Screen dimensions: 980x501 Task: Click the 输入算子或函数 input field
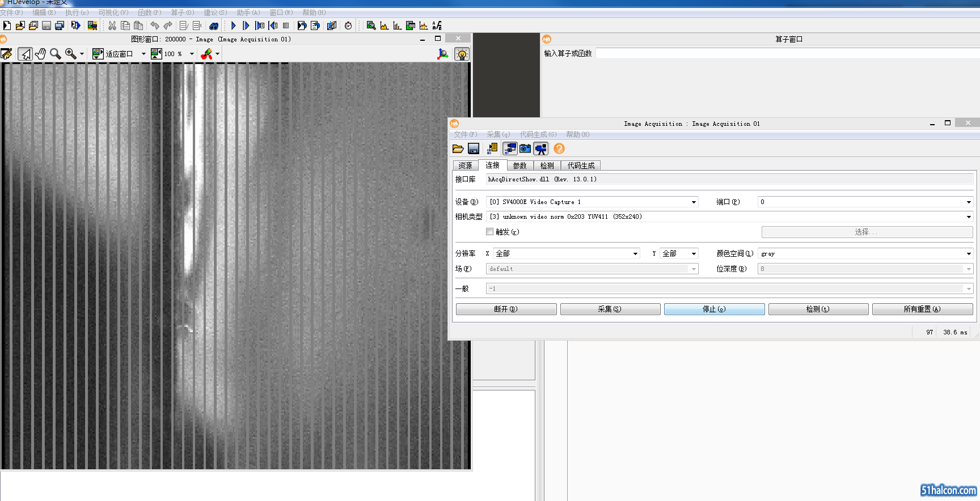click(787, 53)
